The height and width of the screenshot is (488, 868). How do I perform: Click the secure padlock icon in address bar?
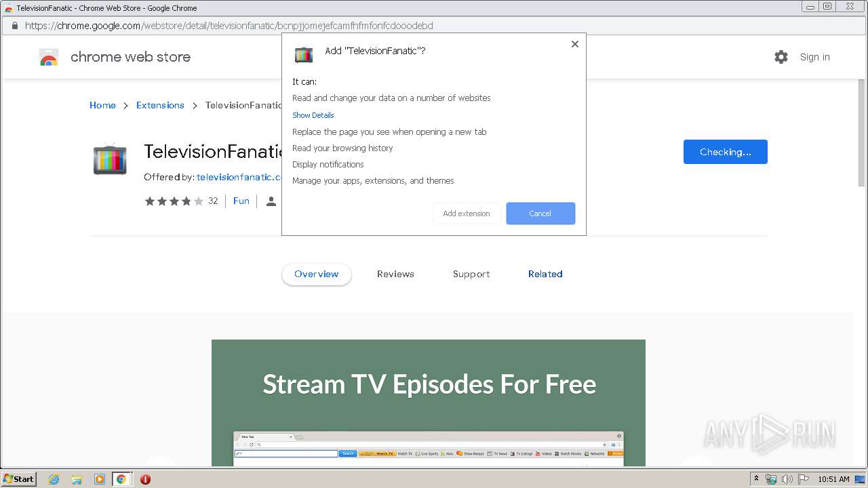point(15,26)
